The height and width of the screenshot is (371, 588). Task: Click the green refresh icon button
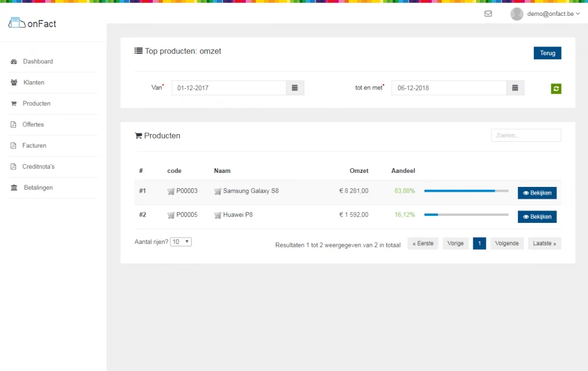(x=556, y=88)
